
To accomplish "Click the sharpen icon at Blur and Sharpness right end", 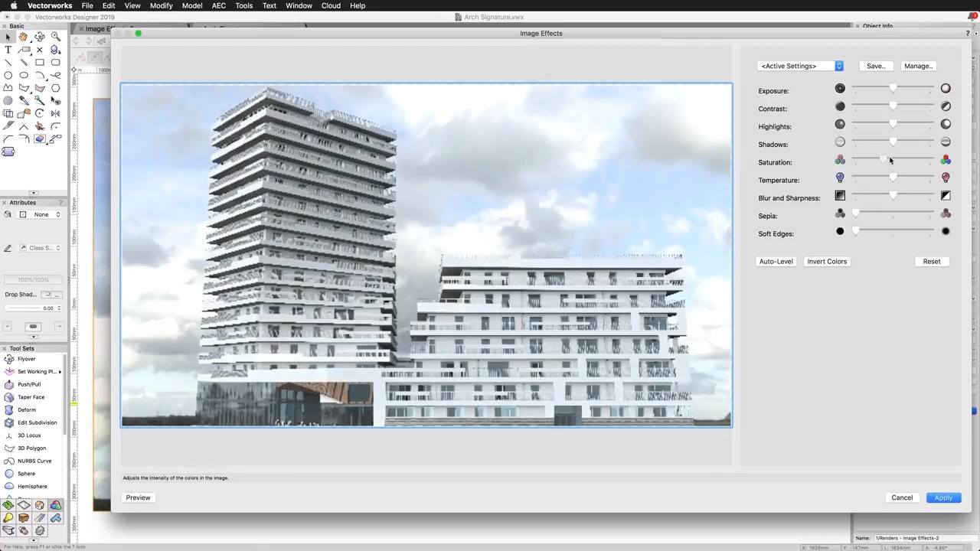I will pos(946,196).
